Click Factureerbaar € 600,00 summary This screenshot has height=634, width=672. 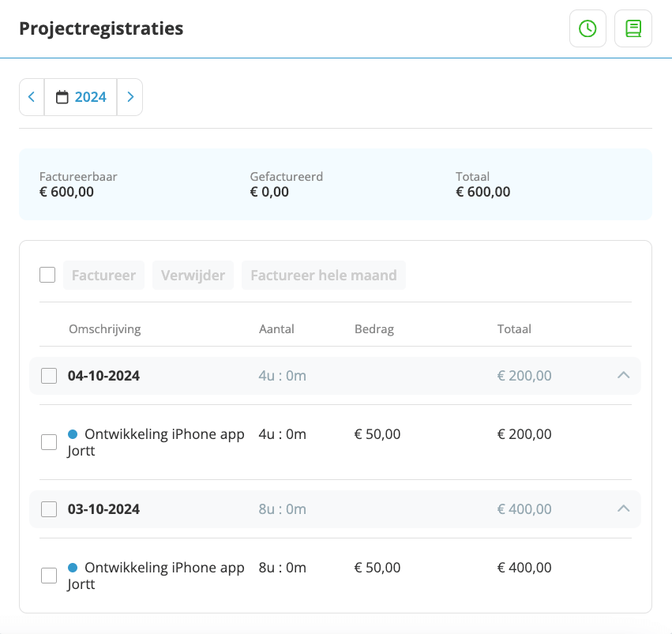78,184
